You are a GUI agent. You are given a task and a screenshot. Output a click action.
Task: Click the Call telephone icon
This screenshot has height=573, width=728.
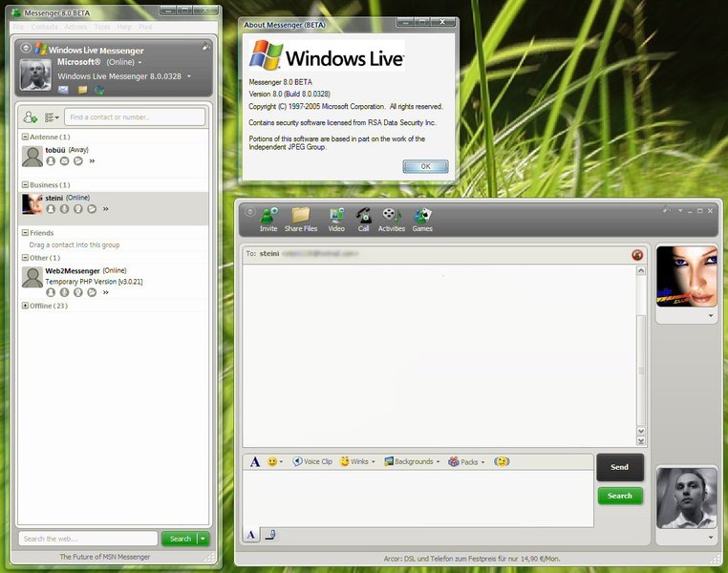(x=363, y=219)
